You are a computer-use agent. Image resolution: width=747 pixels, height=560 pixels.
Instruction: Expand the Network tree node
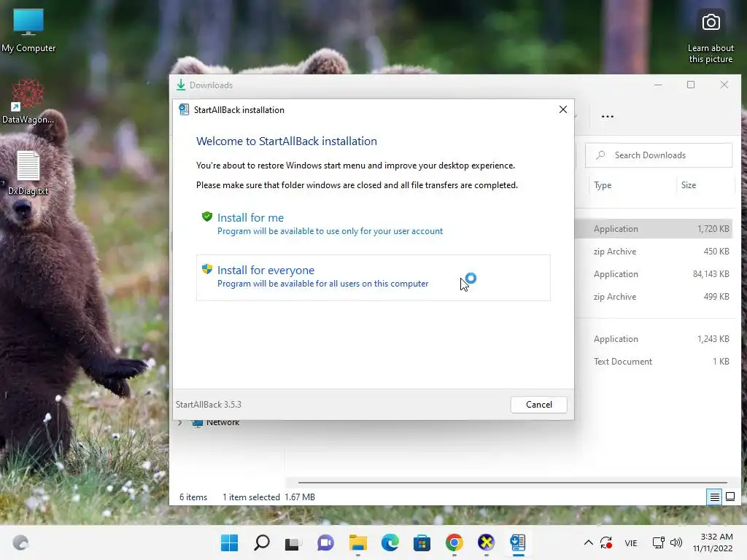180,422
